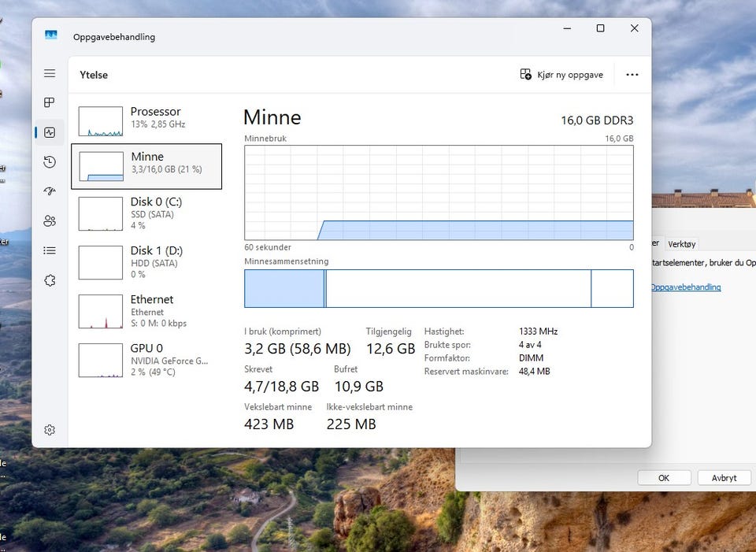Open the Services puzzle icon in sidebar
This screenshot has width=756, height=552.
[x=50, y=280]
